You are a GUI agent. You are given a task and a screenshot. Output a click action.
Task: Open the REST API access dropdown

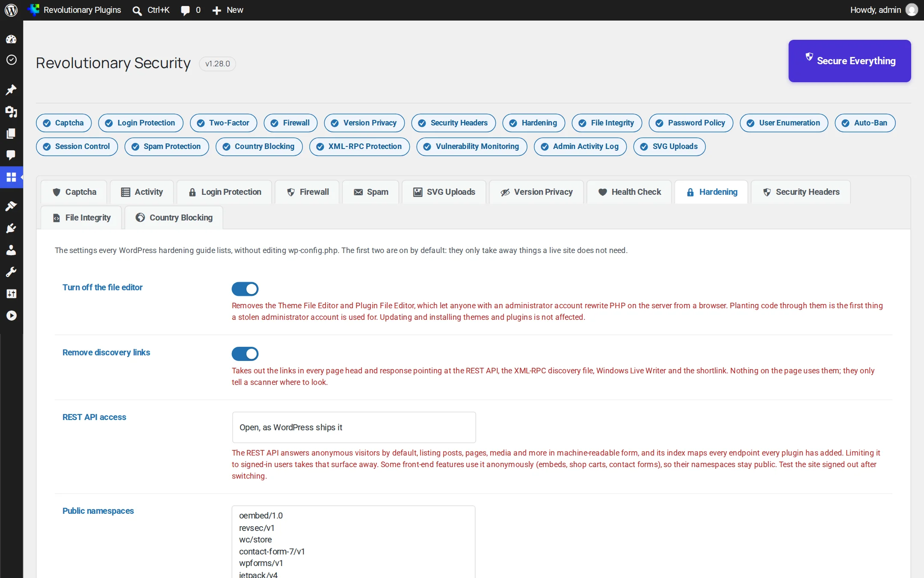[354, 427]
